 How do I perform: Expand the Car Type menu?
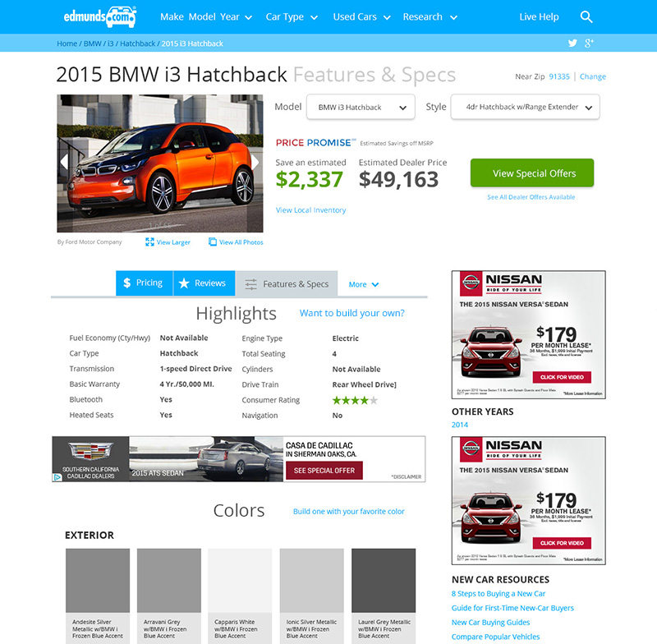point(292,16)
